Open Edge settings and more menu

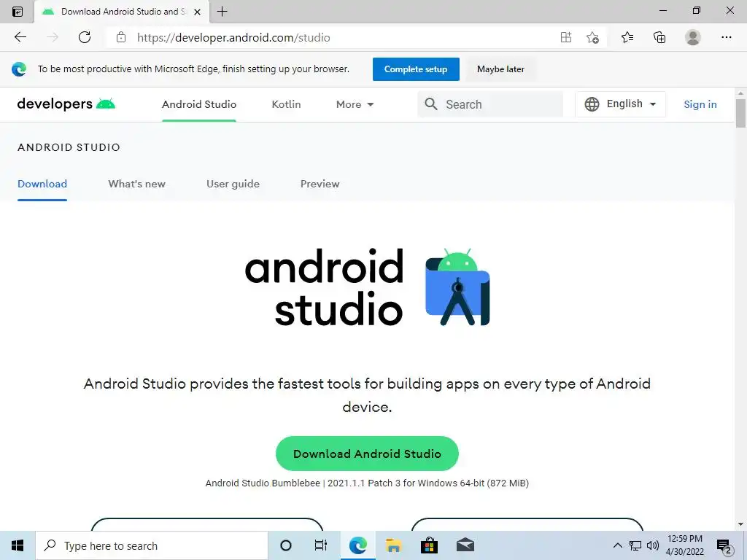pos(726,37)
